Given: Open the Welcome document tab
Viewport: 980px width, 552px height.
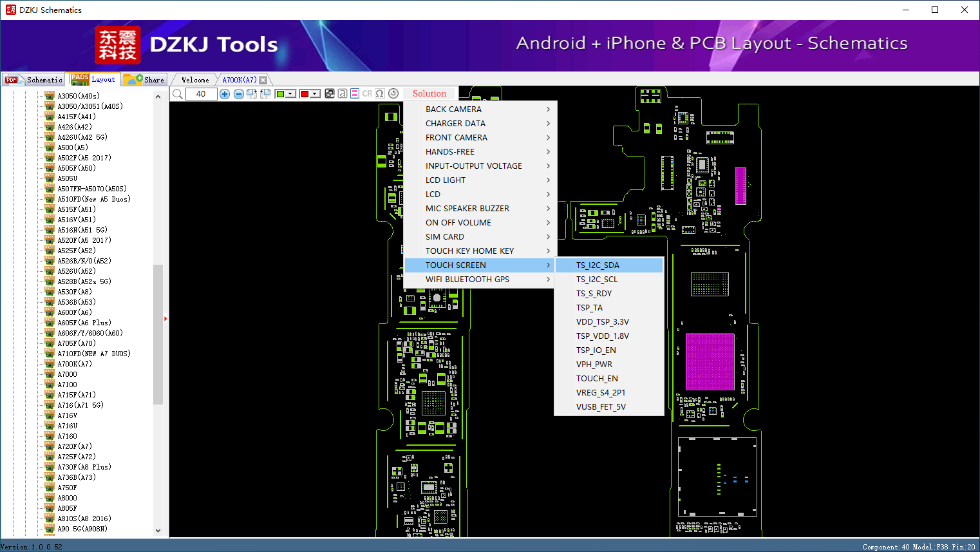Looking at the screenshot, I should [x=195, y=80].
